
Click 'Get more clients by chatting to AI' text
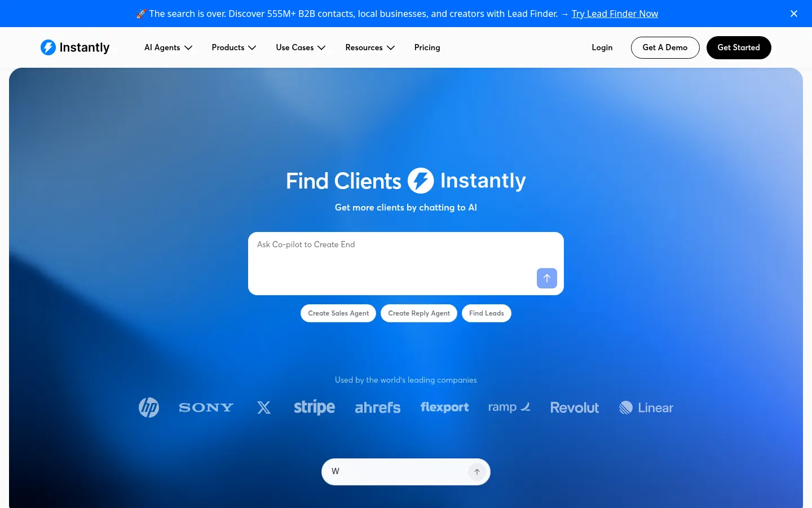click(x=406, y=207)
